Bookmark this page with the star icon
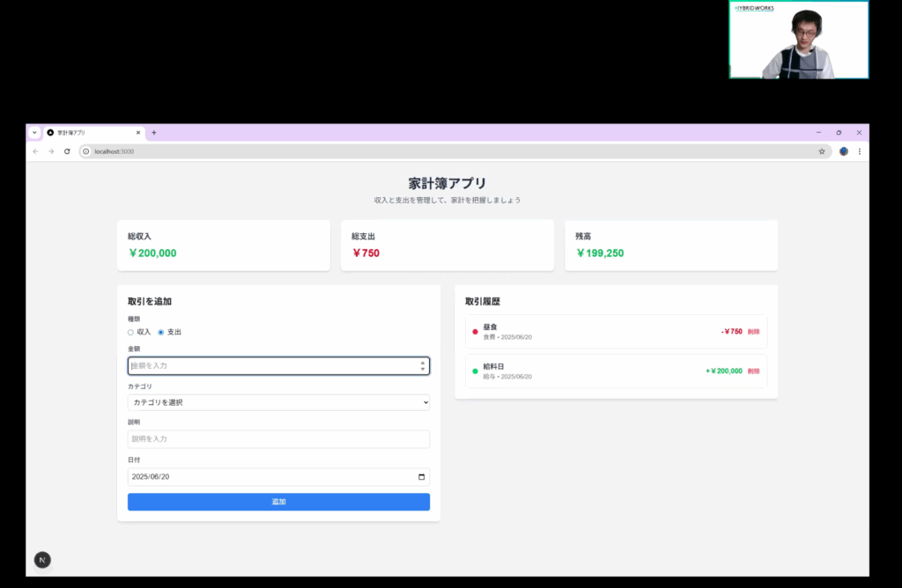This screenshot has height=588, width=902. (822, 151)
